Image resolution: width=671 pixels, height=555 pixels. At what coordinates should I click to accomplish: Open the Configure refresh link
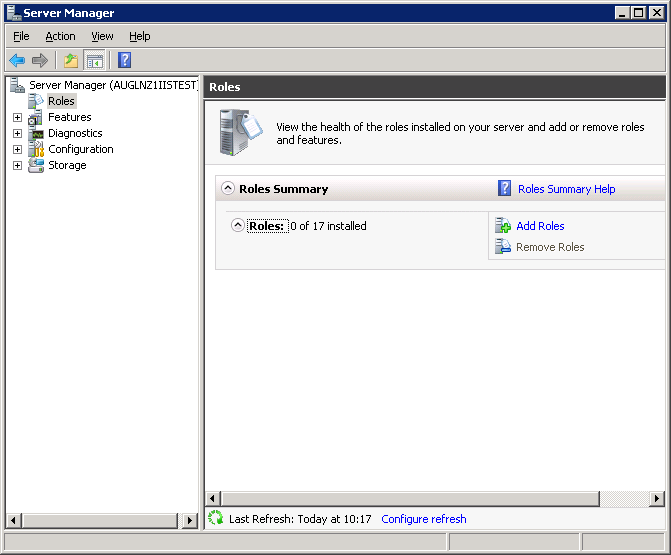pyautogui.click(x=423, y=519)
